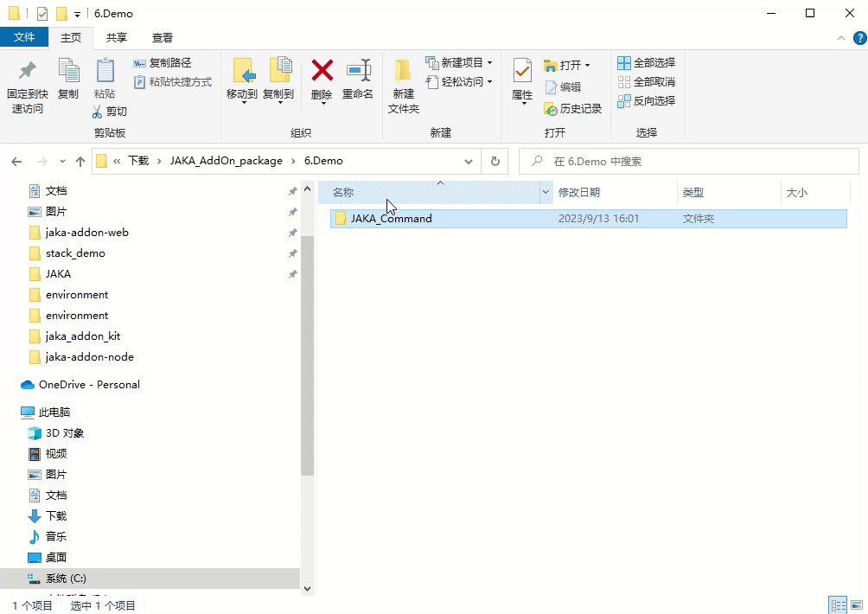Click the blue Help icon

(859, 38)
